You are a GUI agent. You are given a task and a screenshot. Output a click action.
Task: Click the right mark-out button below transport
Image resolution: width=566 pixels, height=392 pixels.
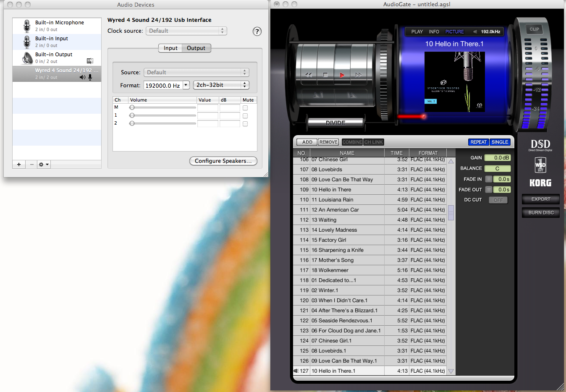click(351, 96)
